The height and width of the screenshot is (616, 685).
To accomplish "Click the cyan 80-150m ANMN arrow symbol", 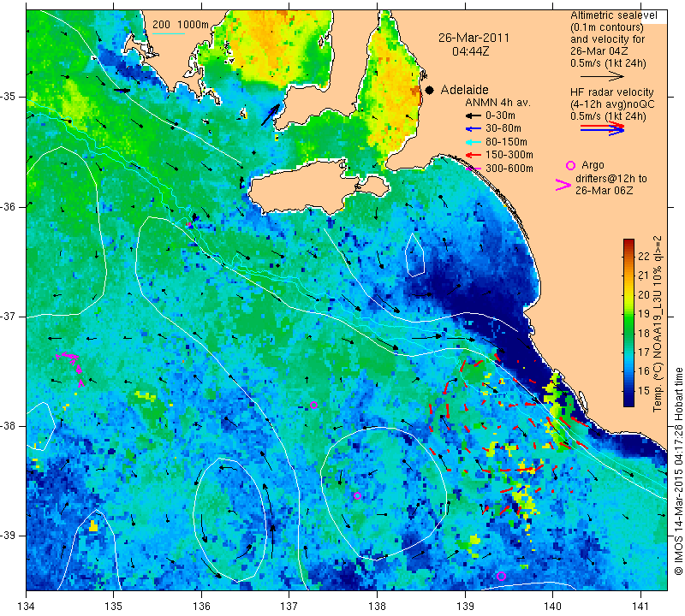I will 473,142.
